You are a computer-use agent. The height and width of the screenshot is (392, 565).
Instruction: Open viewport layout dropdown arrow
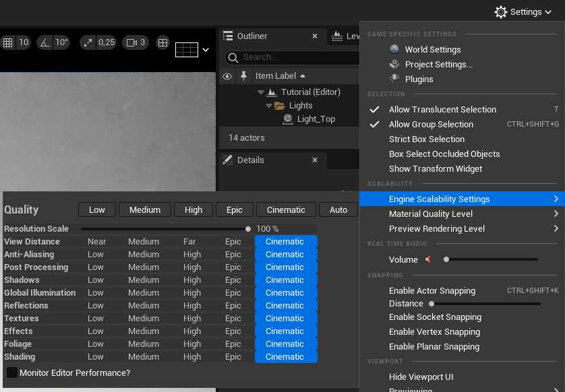click(x=206, y=50)
